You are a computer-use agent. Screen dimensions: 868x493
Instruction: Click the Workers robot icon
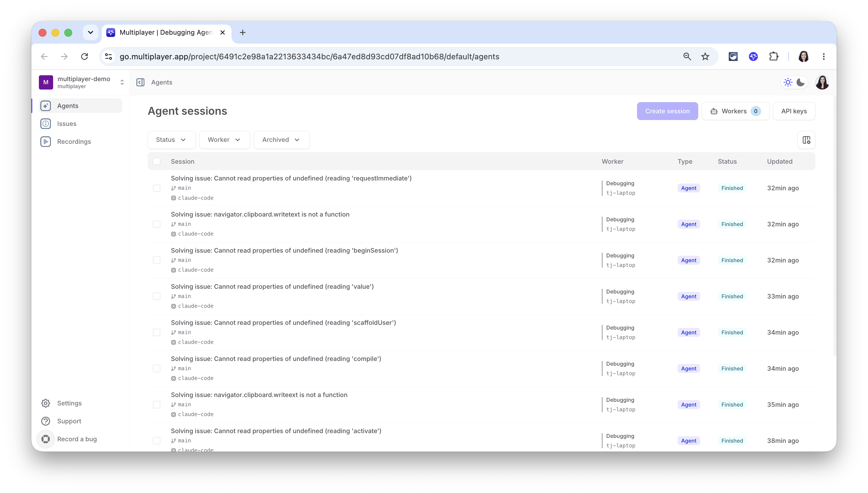click(714, 111)
